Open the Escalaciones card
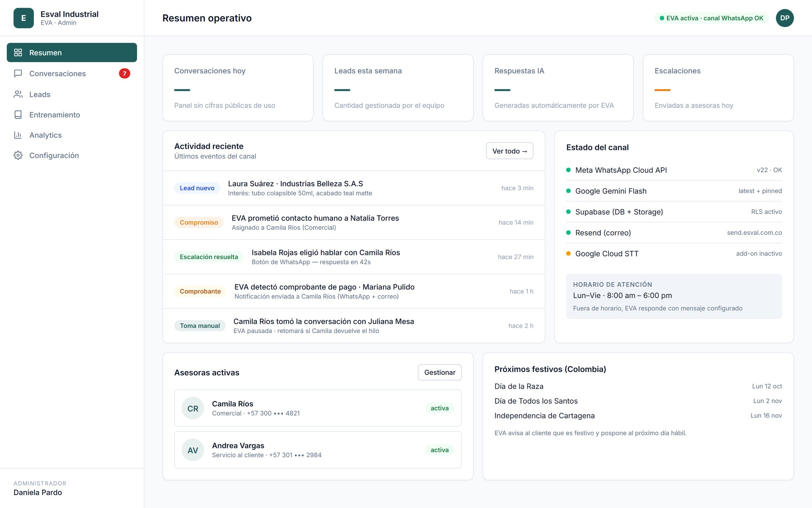812x508 pixels. (x=718, y=88)
